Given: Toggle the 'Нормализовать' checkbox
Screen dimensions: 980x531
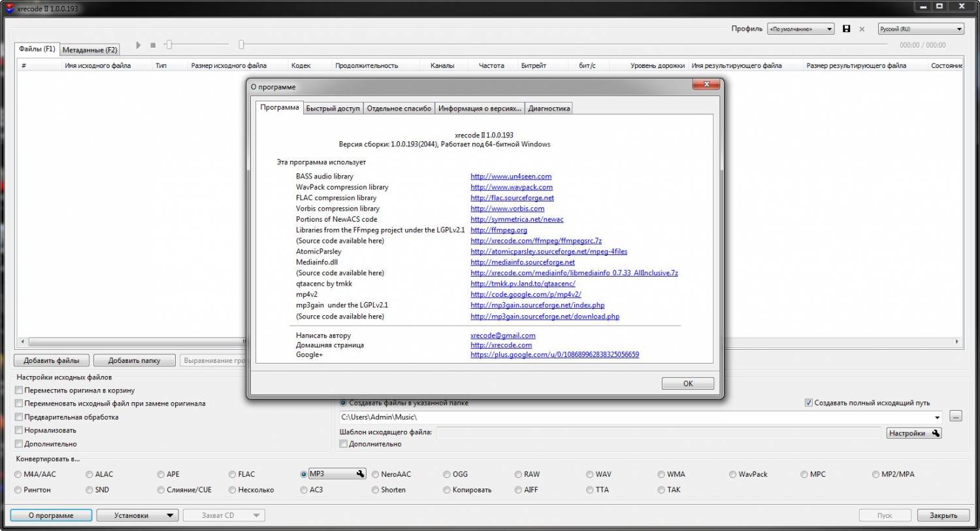Looking at the screenshot, I should coord(19,430).
